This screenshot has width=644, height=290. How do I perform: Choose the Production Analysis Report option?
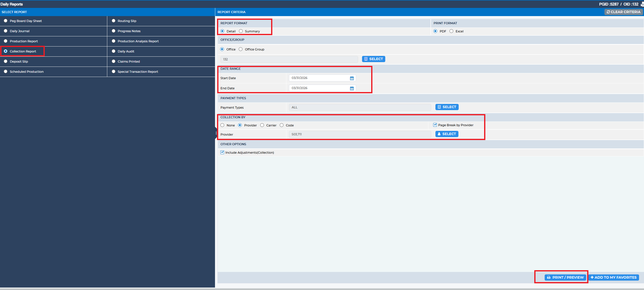click(113, 41)
